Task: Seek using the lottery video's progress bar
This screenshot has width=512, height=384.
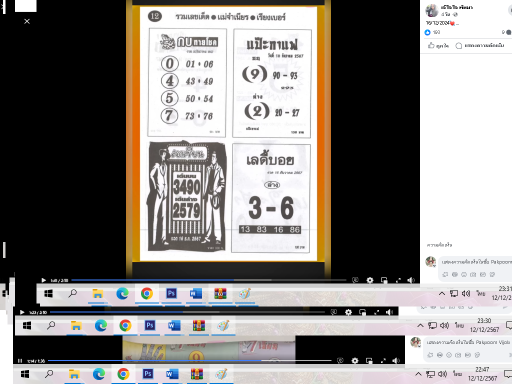Action: pos(209,280)
